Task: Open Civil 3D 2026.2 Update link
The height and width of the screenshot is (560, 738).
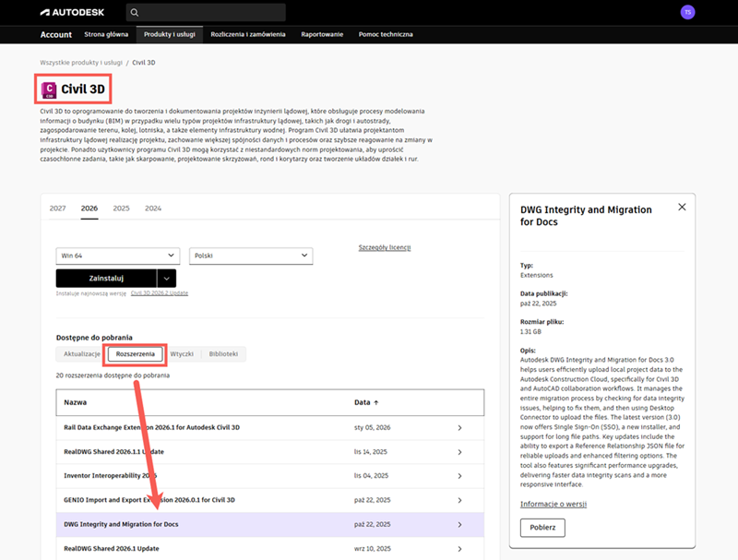Action: [x=160, y=293]
